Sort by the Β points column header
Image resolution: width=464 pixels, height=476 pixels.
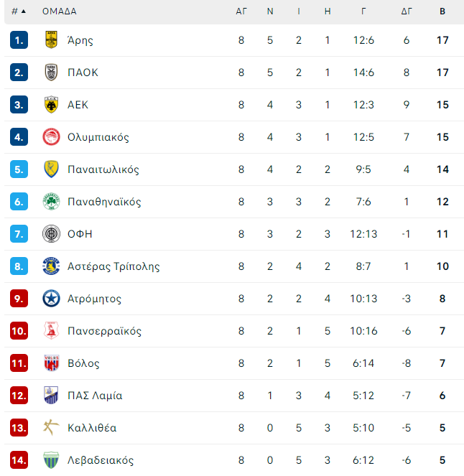(442, 11)
